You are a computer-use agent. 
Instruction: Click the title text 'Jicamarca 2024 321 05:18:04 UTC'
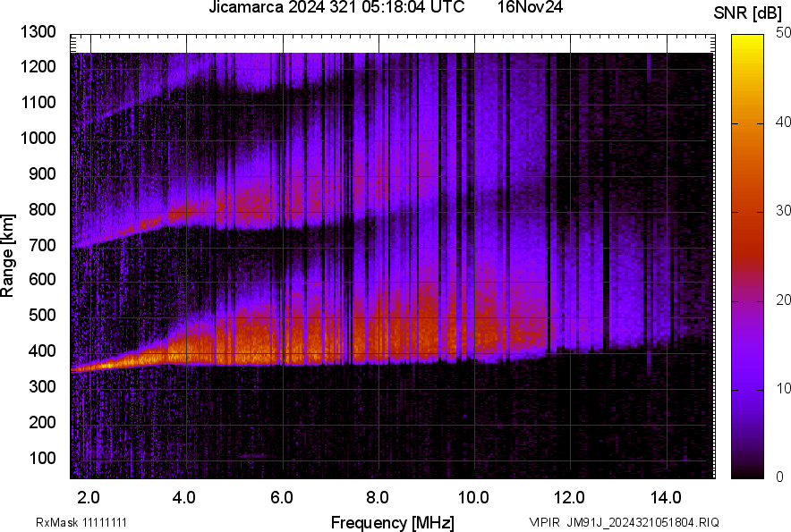pyautogui.click(x=336, y=7)
